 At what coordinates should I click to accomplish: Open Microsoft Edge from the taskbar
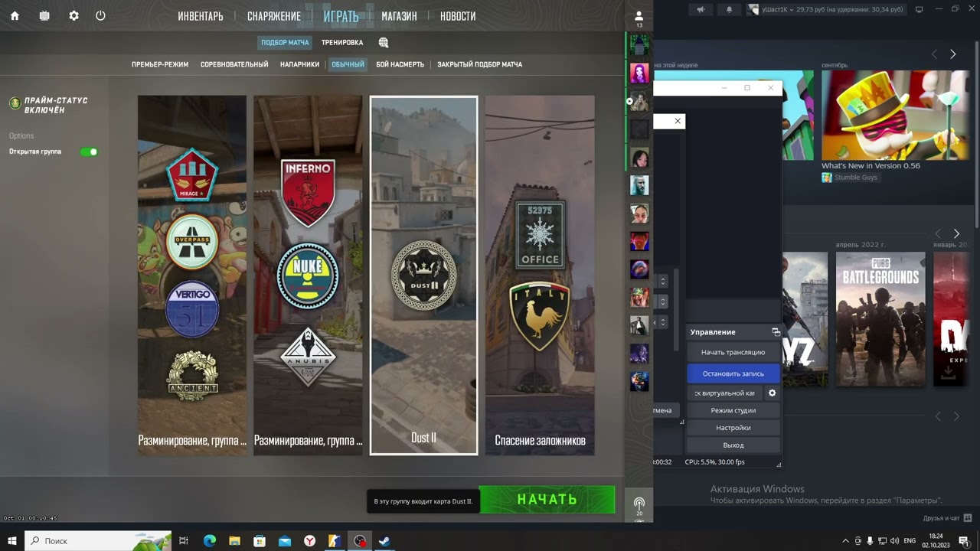209,541
